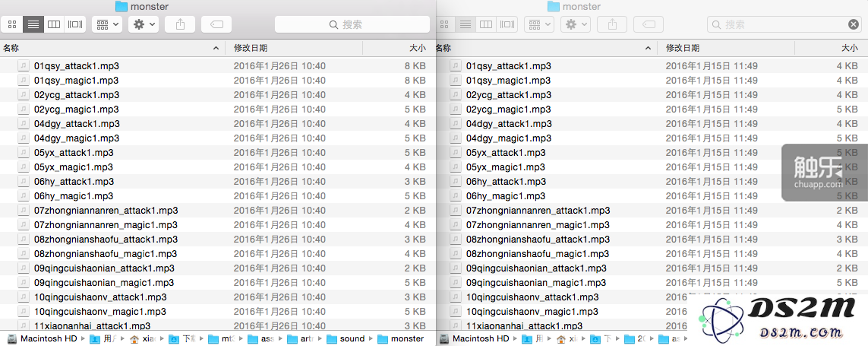Viewport: 868px width, 346px height.
Task: Open arrange-by dropdown in left window
Action: (107, 24)
